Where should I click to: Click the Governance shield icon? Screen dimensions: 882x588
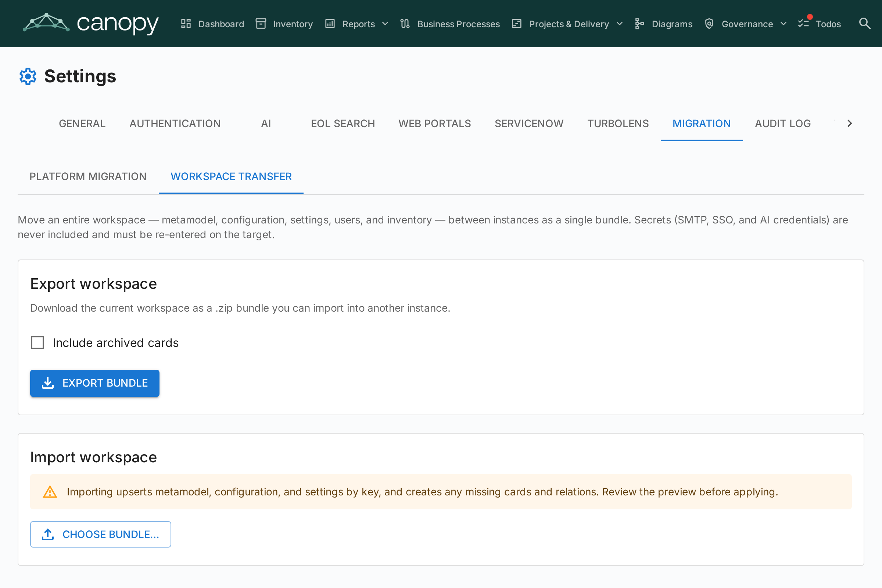pos(709,24)
